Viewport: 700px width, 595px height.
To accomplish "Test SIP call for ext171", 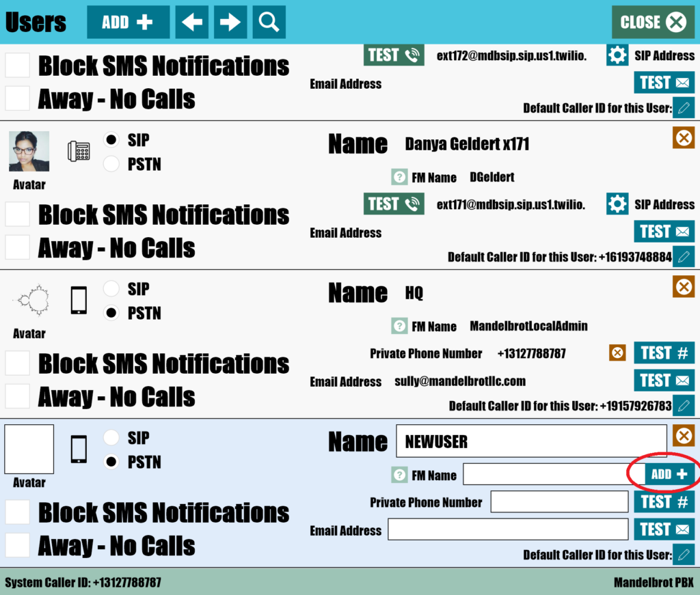I will pos(394,204).
